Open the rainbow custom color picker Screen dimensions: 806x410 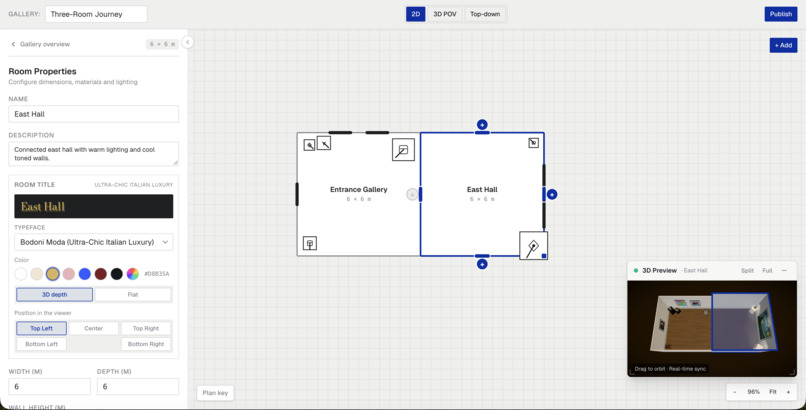(133, 274)
